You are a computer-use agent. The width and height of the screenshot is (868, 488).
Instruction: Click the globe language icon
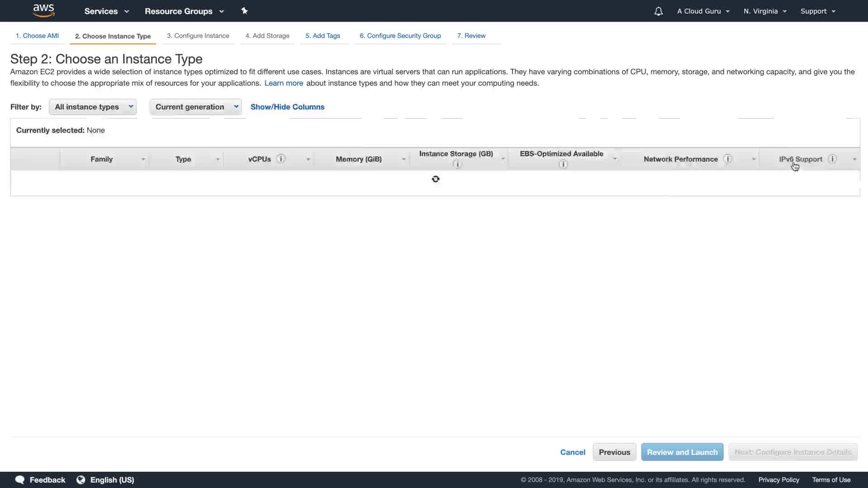point(81,480)
